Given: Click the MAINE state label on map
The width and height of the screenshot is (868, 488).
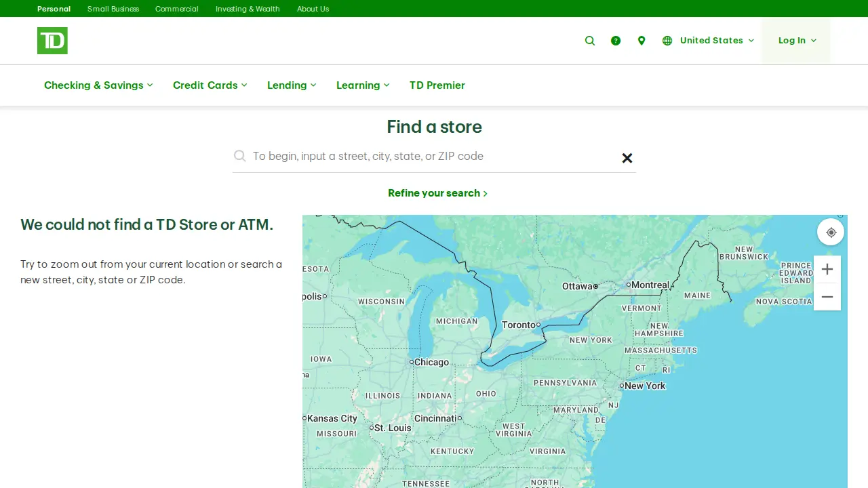Looking at the screenshot, I should point(697,296).
